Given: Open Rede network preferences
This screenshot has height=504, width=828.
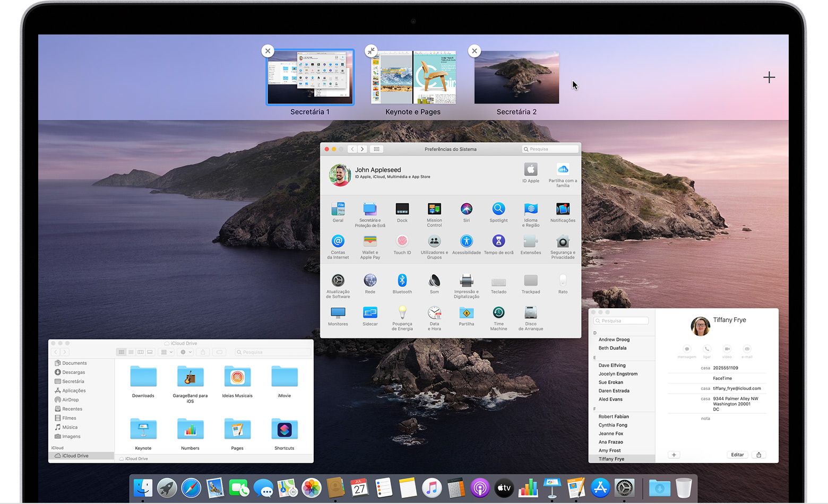Looking at the screenshot, I should 370,284.
